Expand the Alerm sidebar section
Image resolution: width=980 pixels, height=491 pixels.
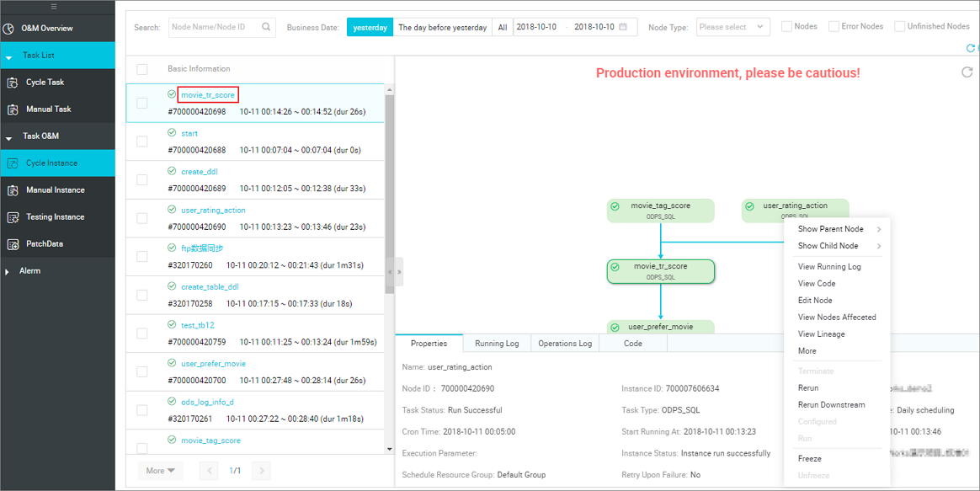(29, 271)
